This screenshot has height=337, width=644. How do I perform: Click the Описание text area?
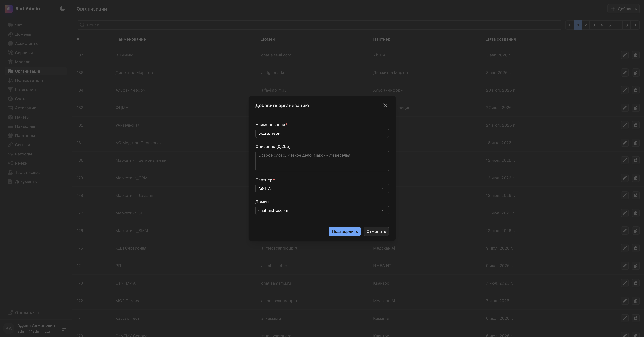tap(322, 161)
